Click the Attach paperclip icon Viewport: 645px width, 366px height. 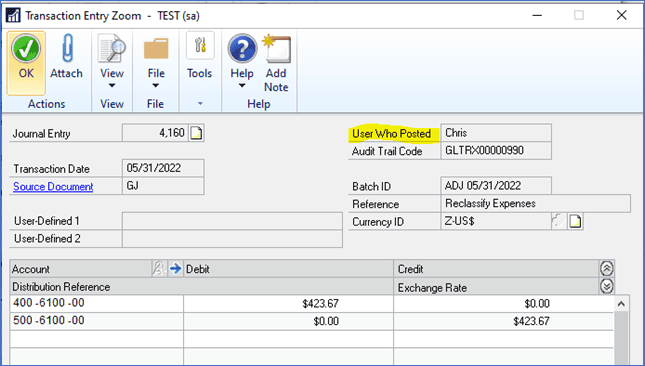point(67,49)
